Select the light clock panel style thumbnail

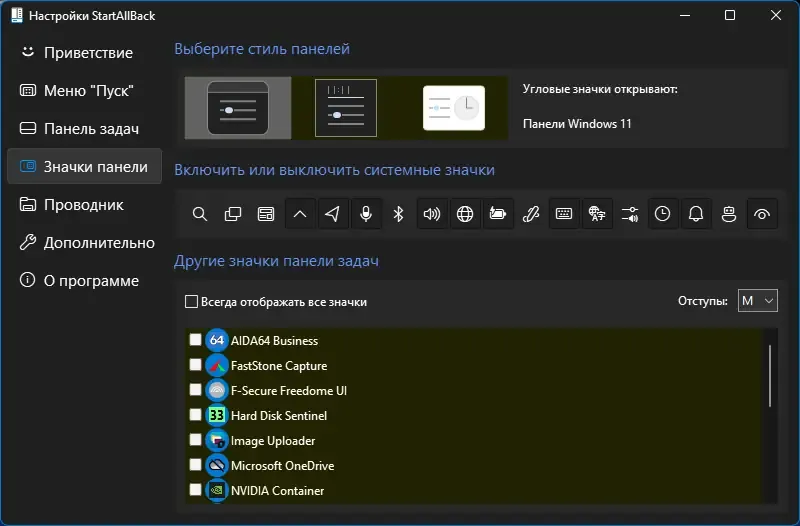pyautogui.click(x=454, y=108)
